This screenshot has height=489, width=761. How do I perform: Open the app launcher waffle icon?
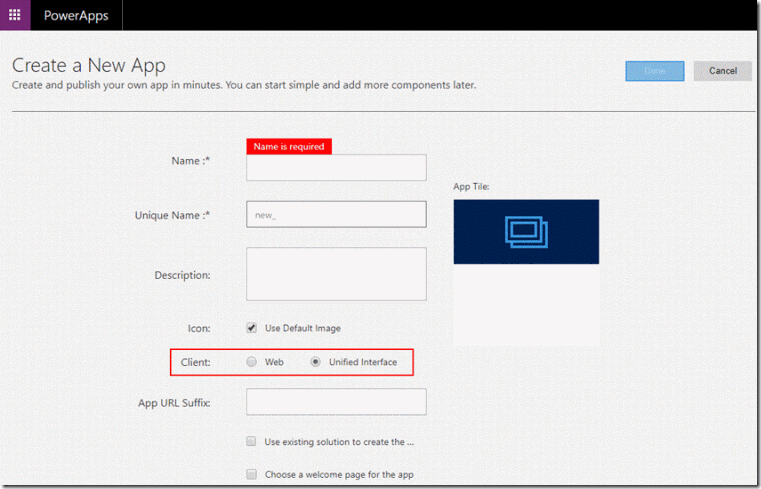pos(15,15)
